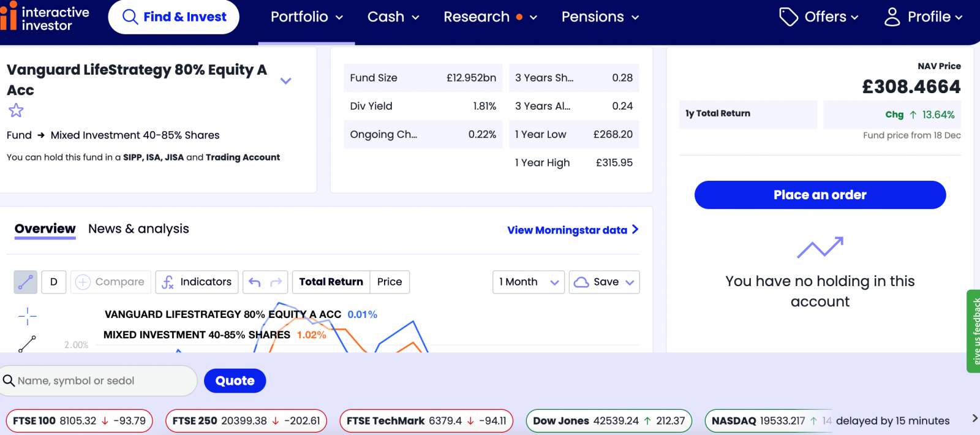Screen dimensions: 980x435
Task: Click the D interval button
Action: 54,282
